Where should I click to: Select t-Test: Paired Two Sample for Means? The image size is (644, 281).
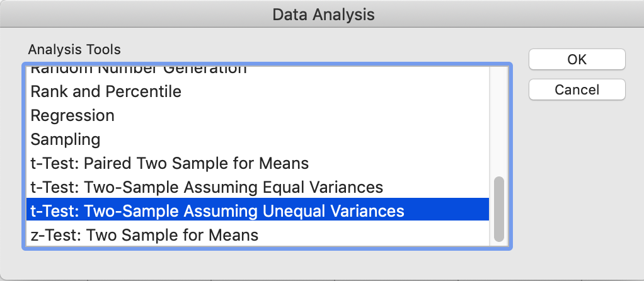click(x=170, y=164)
